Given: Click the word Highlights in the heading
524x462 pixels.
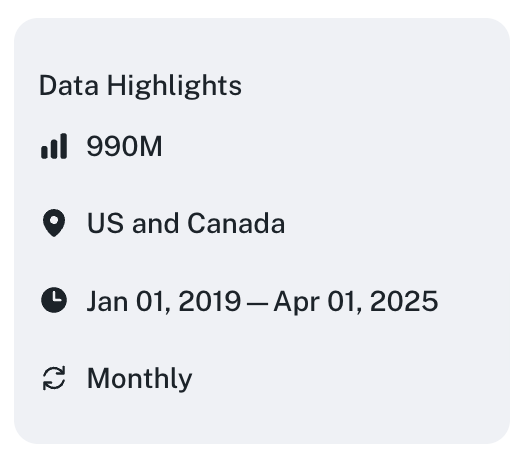Looking at the screenshot, I should [x=174, y=86].
